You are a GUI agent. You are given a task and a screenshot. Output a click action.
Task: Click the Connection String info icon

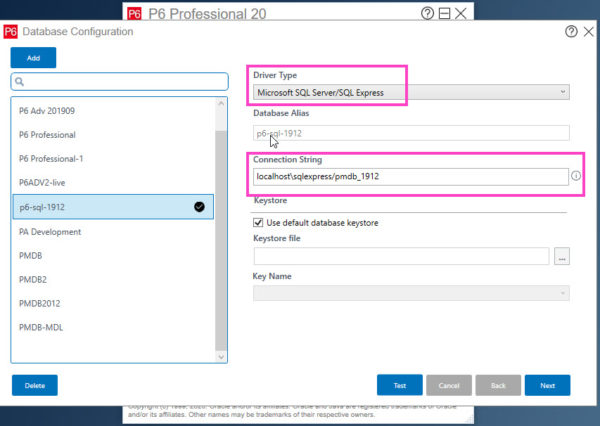(x=576, y=176)
